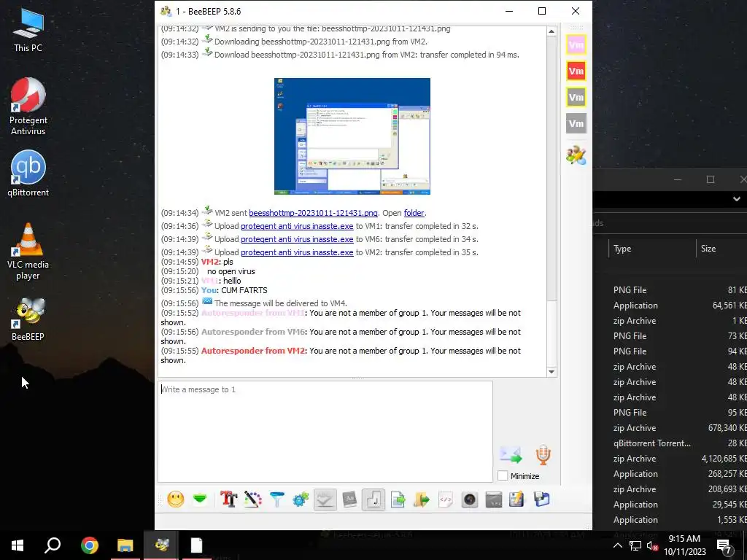Select the yellow-bordered Vm user avatar
Image resolution: width=747 pixels, height=560 pixels.
click(576, 98)
